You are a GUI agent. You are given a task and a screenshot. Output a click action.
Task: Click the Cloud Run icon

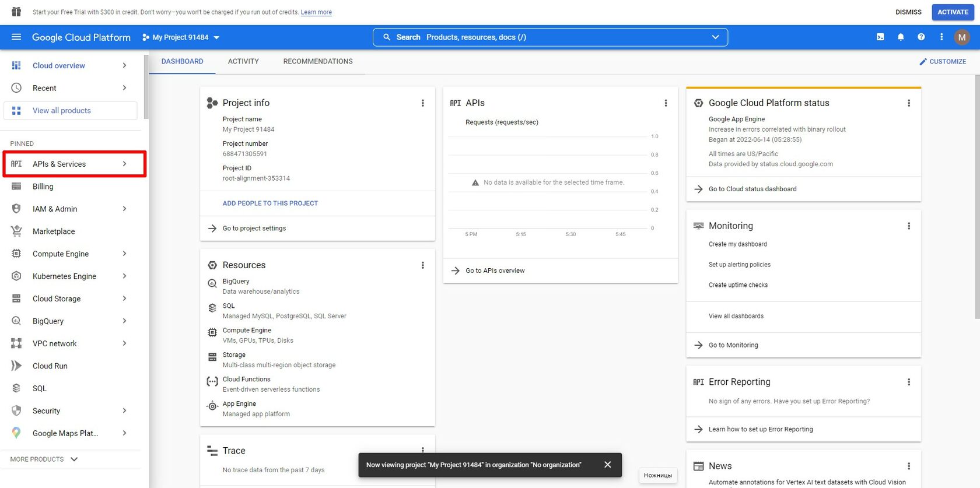click(x=16, y=366)
